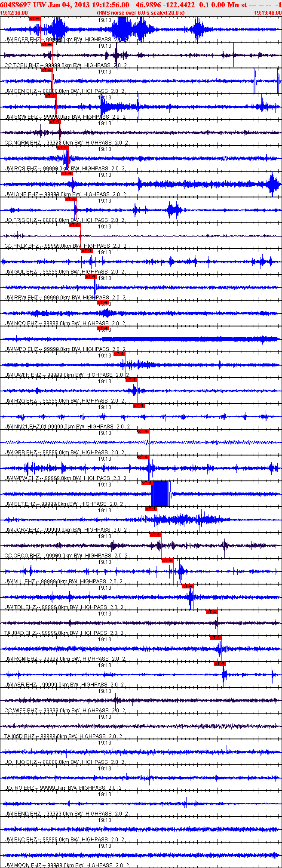The height and width of the screenshot is (868, 282).
Task: Select the red pick flag on TCBU trace
Action: point(46,44)
